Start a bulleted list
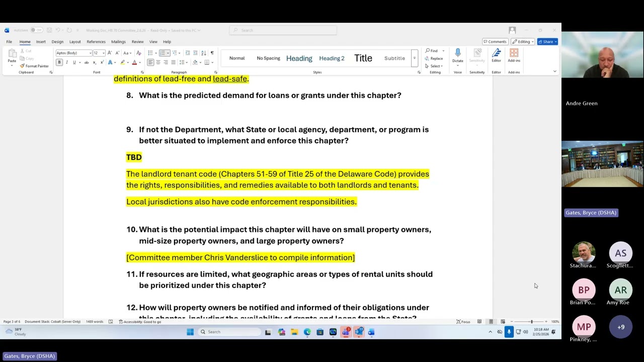Viewport: 644px width, 362px height. (x=150, y=53)
